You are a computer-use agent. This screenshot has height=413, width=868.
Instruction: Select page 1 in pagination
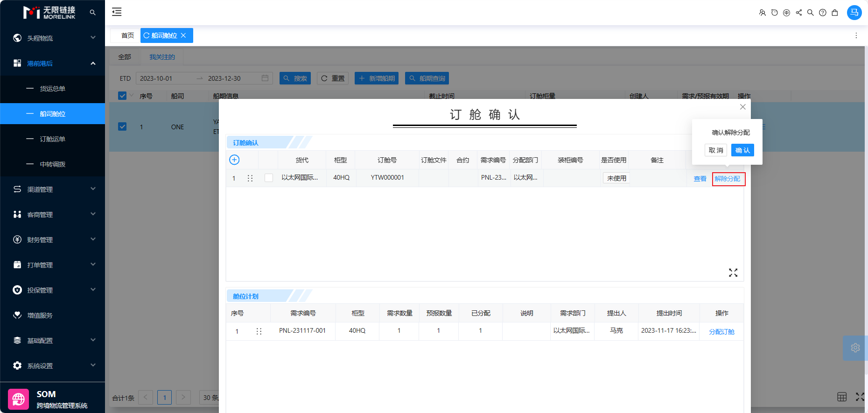tap(164, 397)
